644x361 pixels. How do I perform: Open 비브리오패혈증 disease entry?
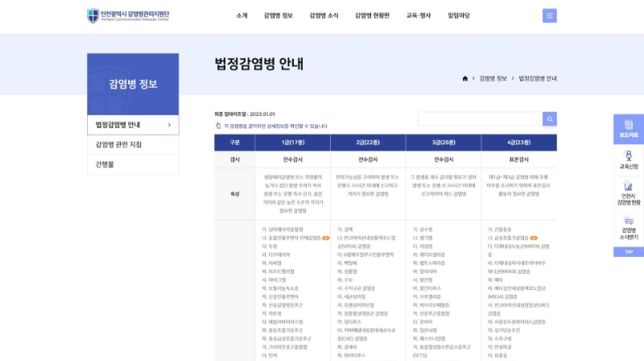coord(431,305)
